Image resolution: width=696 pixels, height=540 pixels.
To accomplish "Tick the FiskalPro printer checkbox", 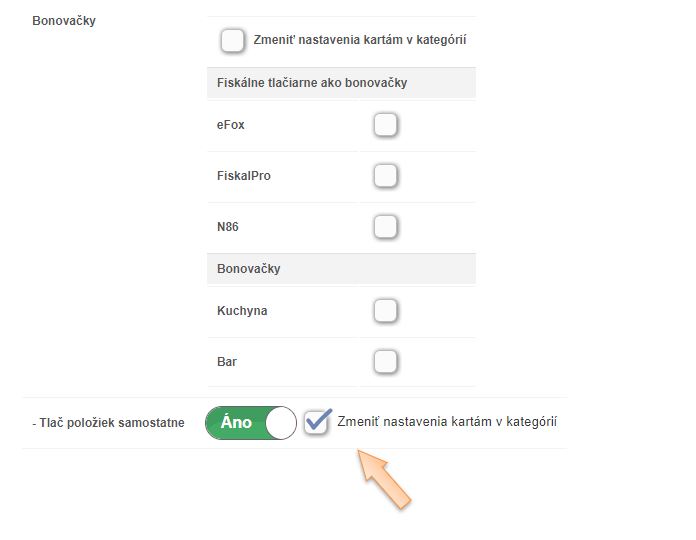I will [385, 176].
